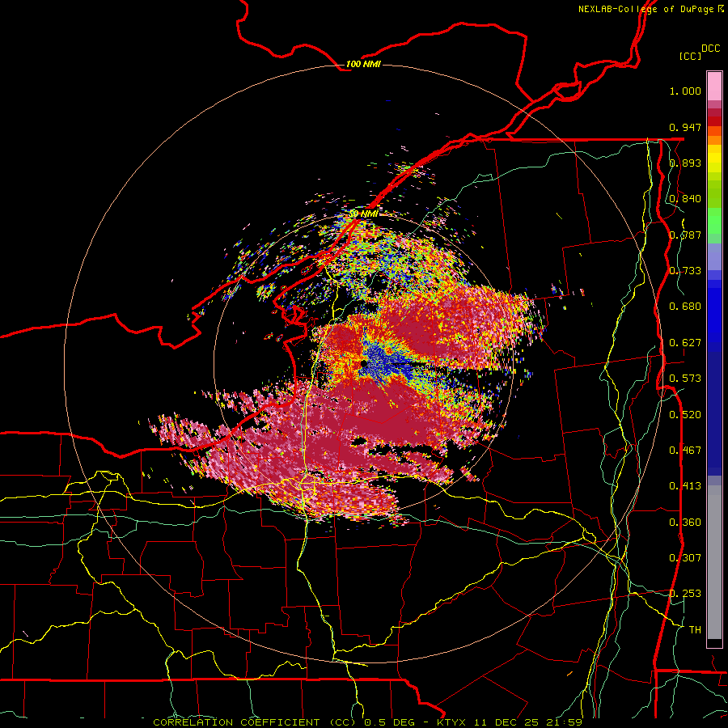The width and height of the screenshot is (728, 728).
Task: Click the 0.627 scale value
Action: (x=685, y=343)
